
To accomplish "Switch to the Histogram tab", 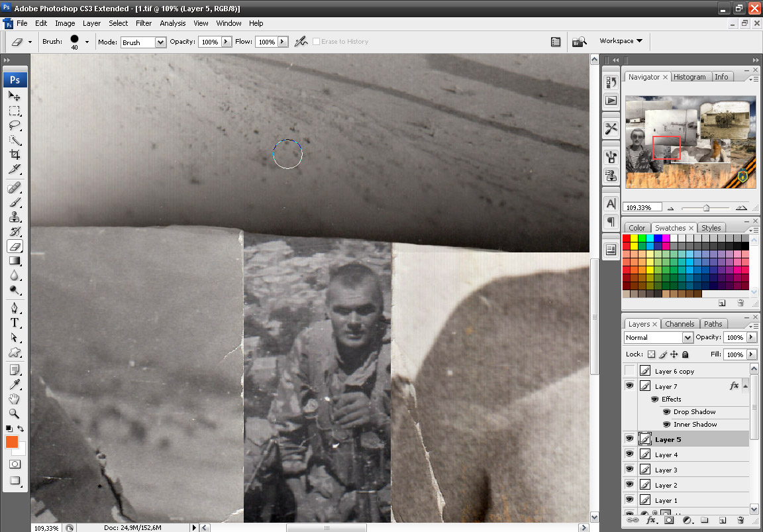I will point(689,77).
